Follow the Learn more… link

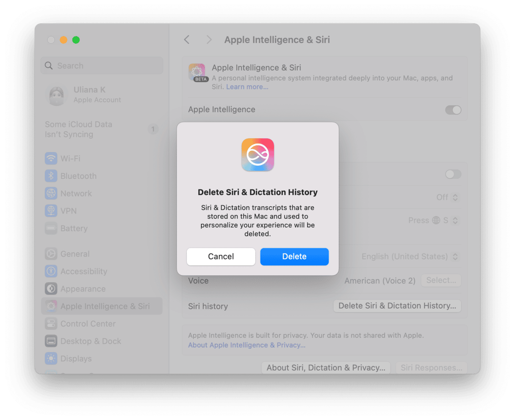[247, 87]
